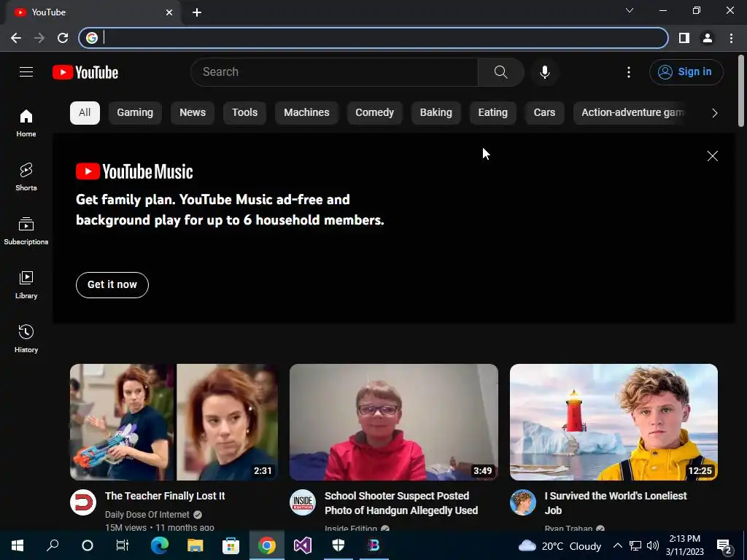Open the notification center icon
Screen dimensions: 747x560
point(724,546)
